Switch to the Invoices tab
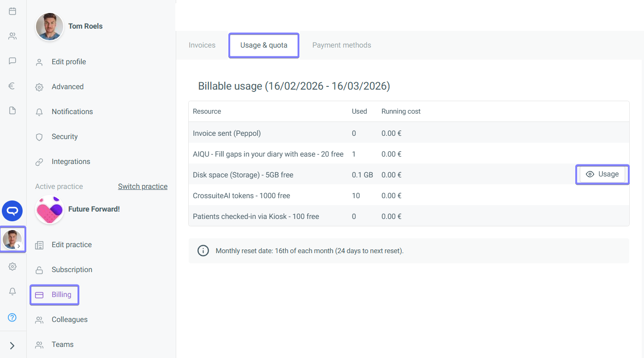 click(202, 45)
